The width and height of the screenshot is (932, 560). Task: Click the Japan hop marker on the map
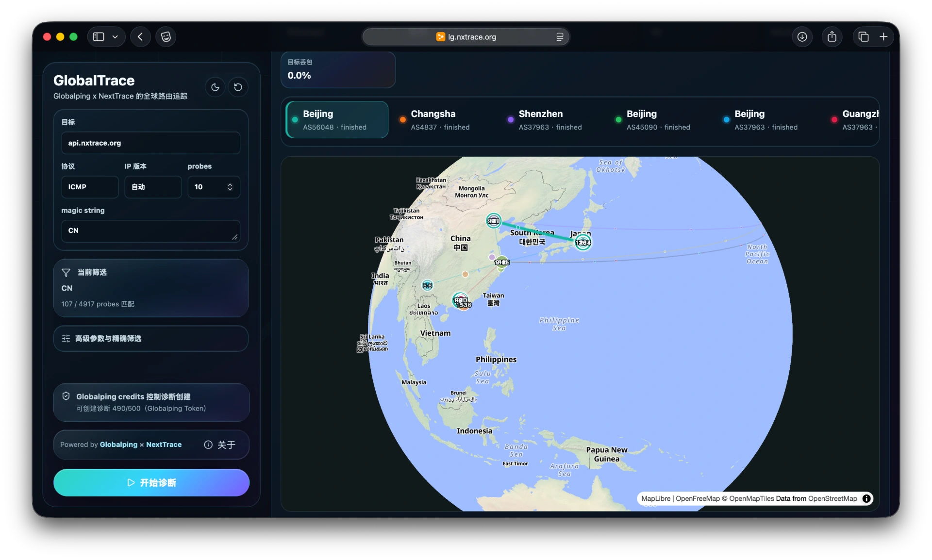coord(583,242)
